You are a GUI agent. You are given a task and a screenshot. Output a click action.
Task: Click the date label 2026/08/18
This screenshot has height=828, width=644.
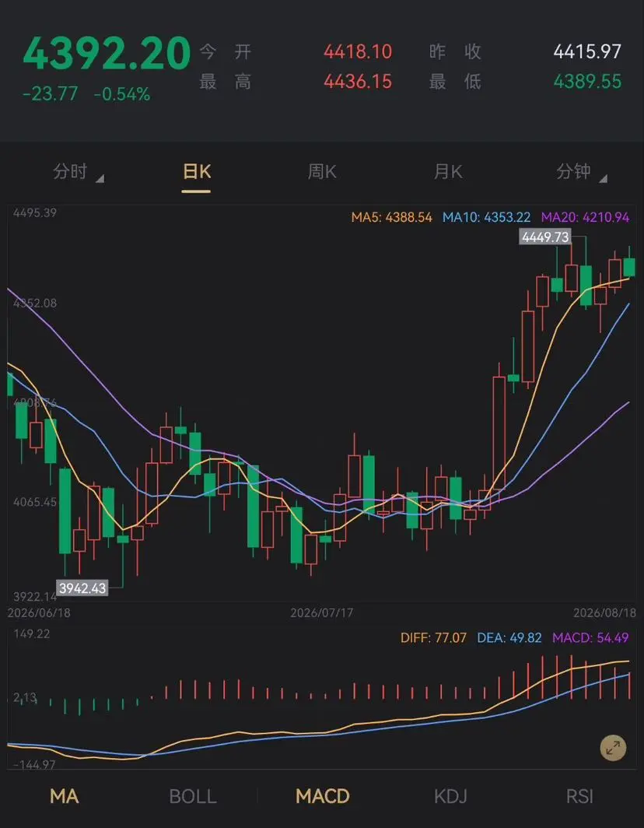pos(605,612)
